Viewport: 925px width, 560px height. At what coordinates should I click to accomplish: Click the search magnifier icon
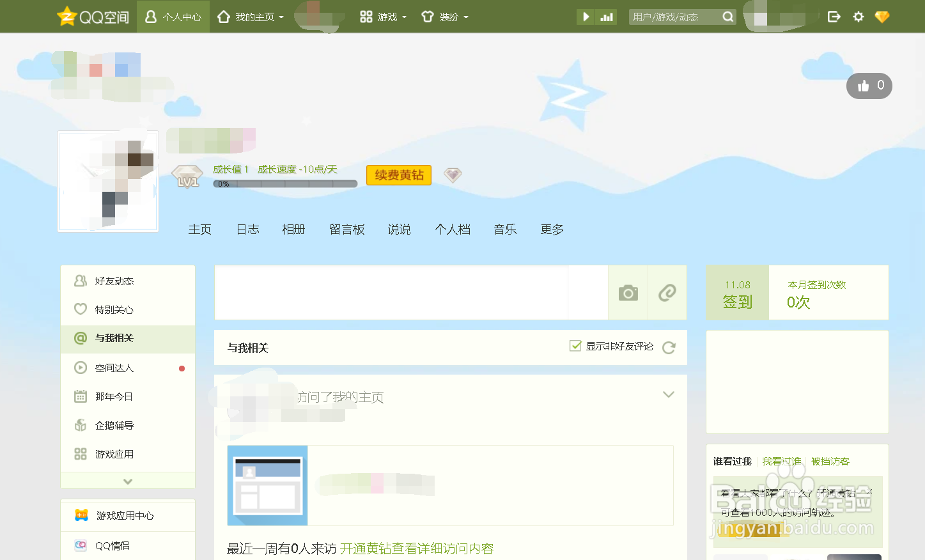click(728, 17)
